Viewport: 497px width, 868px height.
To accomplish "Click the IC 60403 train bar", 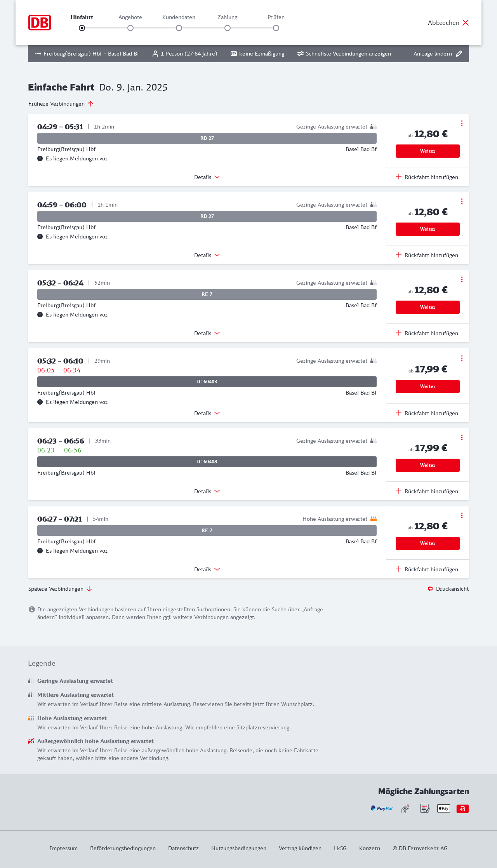I will pos(207,382).
